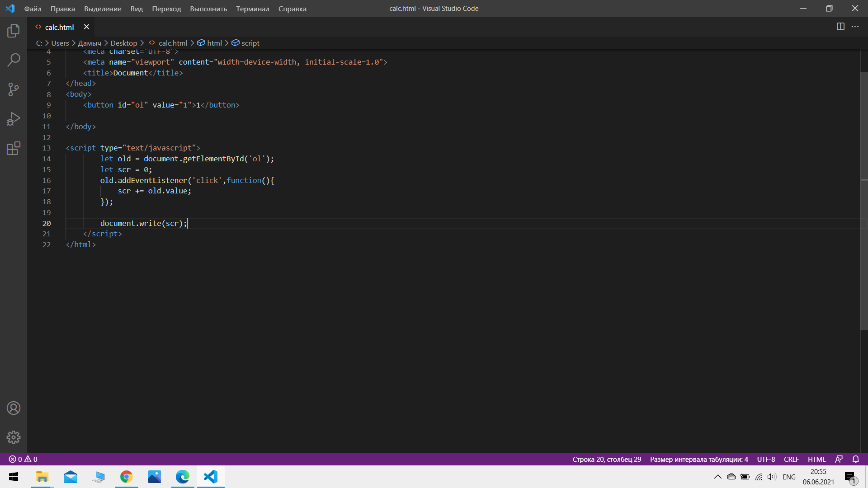Click the feedback icon in status bar
Screen dimensions: 868x488
(839, 459)
